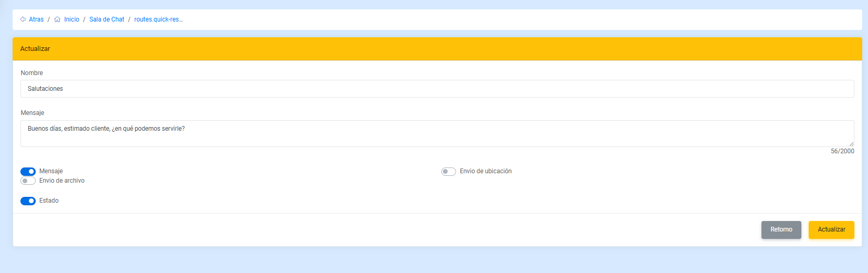Click the back arrow icon beside Atras
The width and height of the screenshot is (868, 273).
coord(23,19)
